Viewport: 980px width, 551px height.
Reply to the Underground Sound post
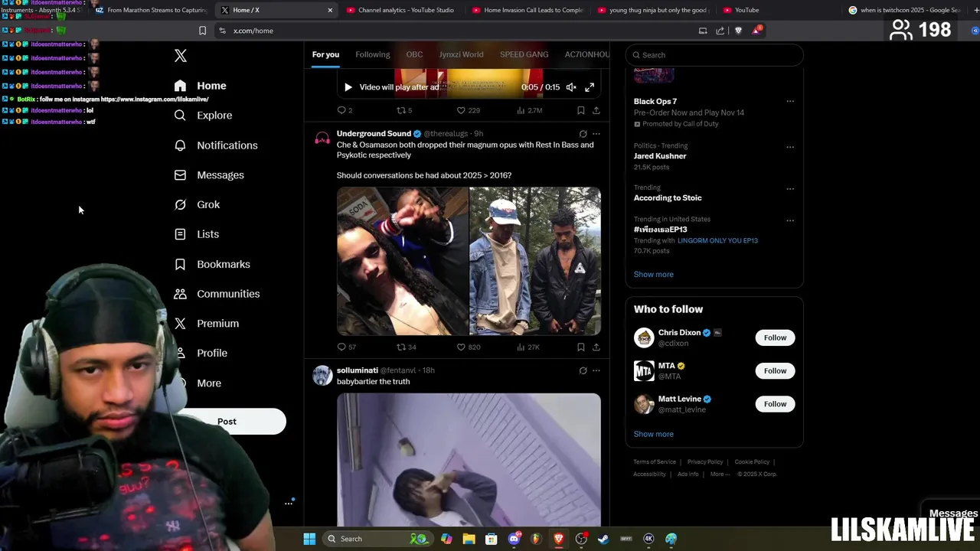pos(346,347)
